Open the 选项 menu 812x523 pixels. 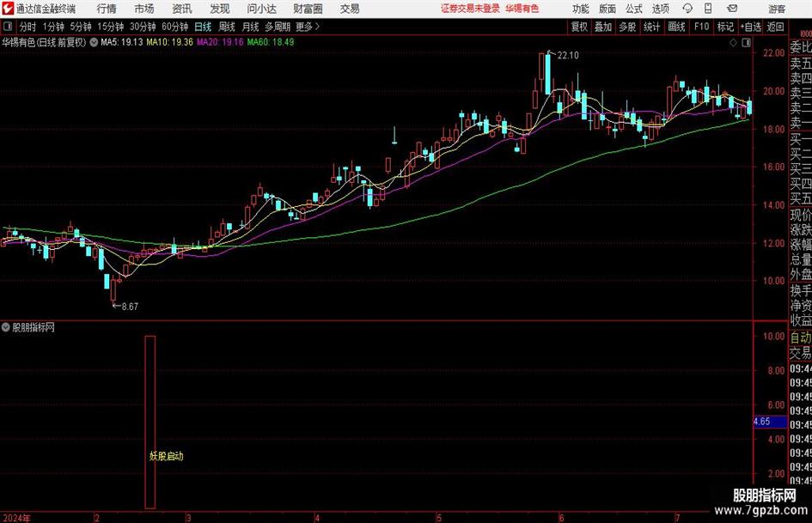click(x=660, y=9)
